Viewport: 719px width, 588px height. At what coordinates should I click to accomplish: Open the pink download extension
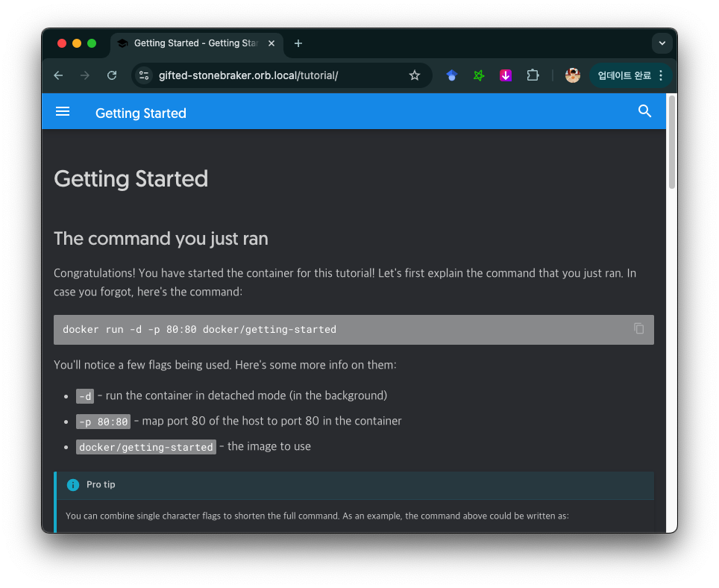(506, 75)
